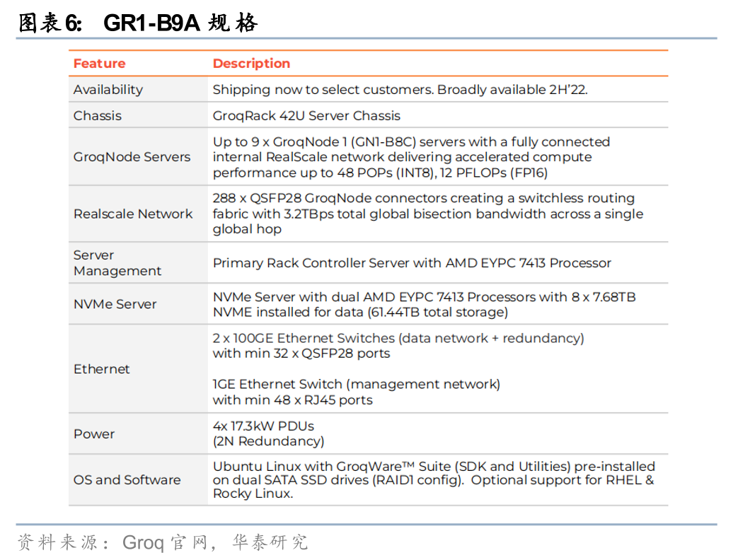Select the '4x 17.3kW PDUs' text
Image resolution: width=733 pixels, height=560 pixels.
(x=263, y=426)
